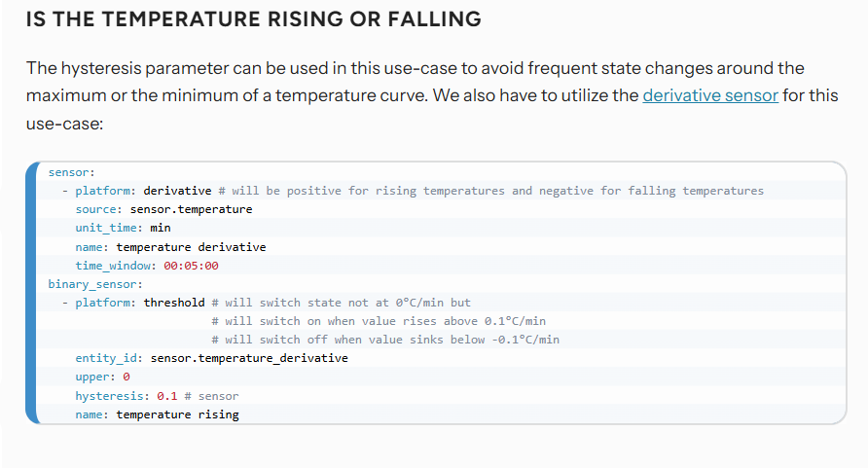Screen dimensions: 868x468
Task: Click the comment about rising above 0.1°C/min
Action: point(379,321)
